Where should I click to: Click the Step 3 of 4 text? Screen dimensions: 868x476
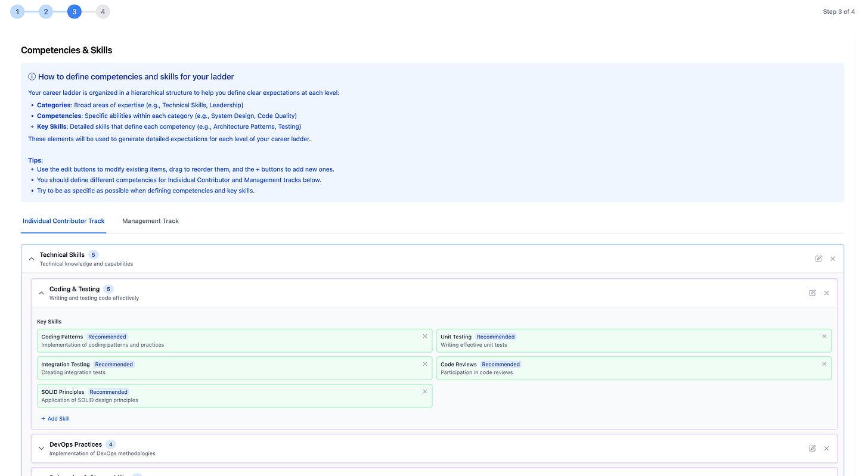(x=839, y=12)
